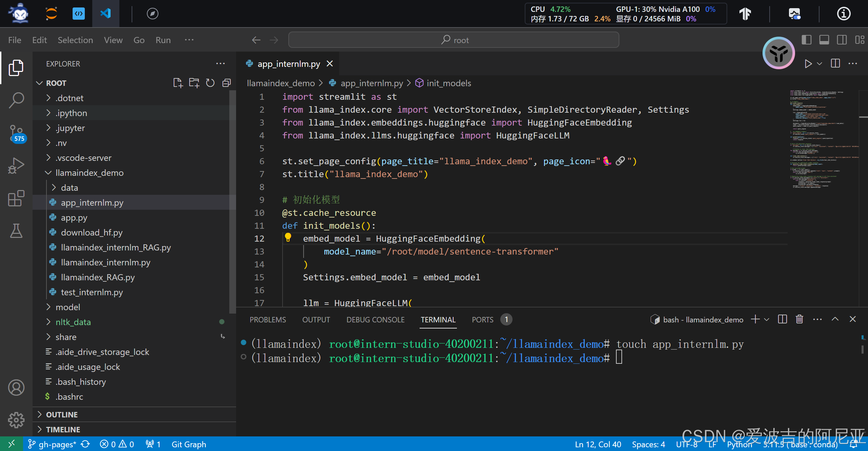Click New File icon in Explorer

tap(178, 83)
